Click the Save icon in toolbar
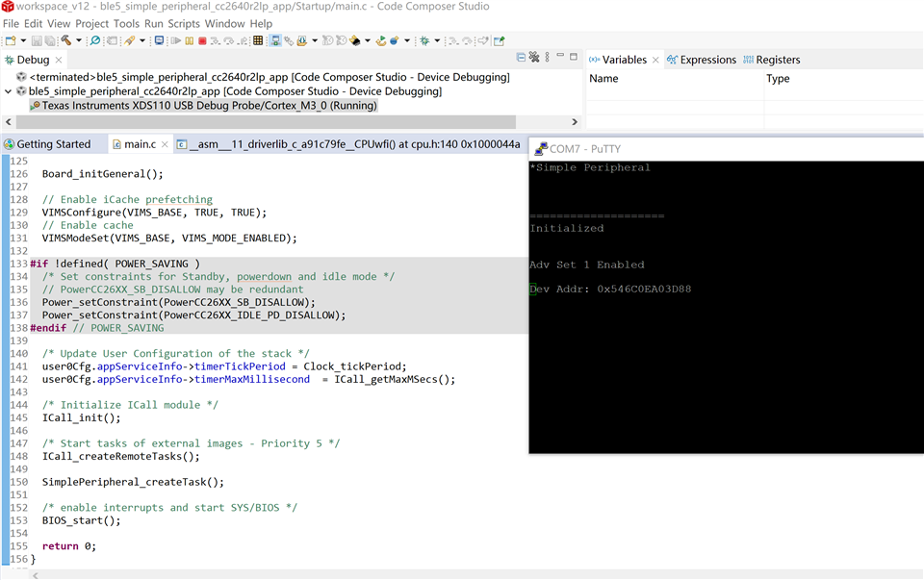Viewport: 924px width, 580px height. pyautogui.click(x=37, y=41)
